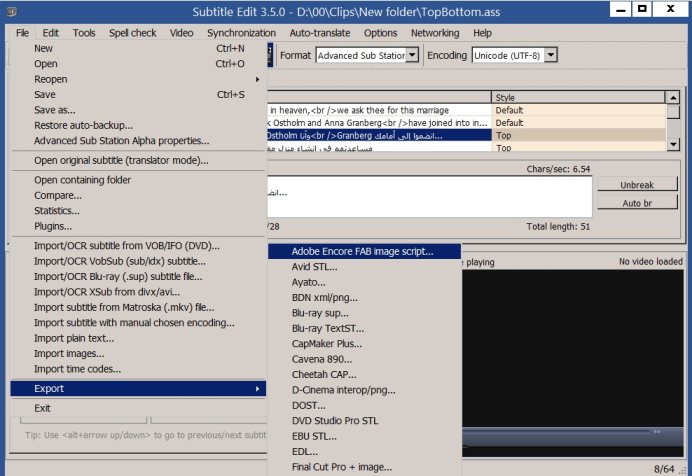Image resolution: width=692 pixels, height=476 pixels.
Task: Choose Import plain text...
Action: [x=139, y=338]
